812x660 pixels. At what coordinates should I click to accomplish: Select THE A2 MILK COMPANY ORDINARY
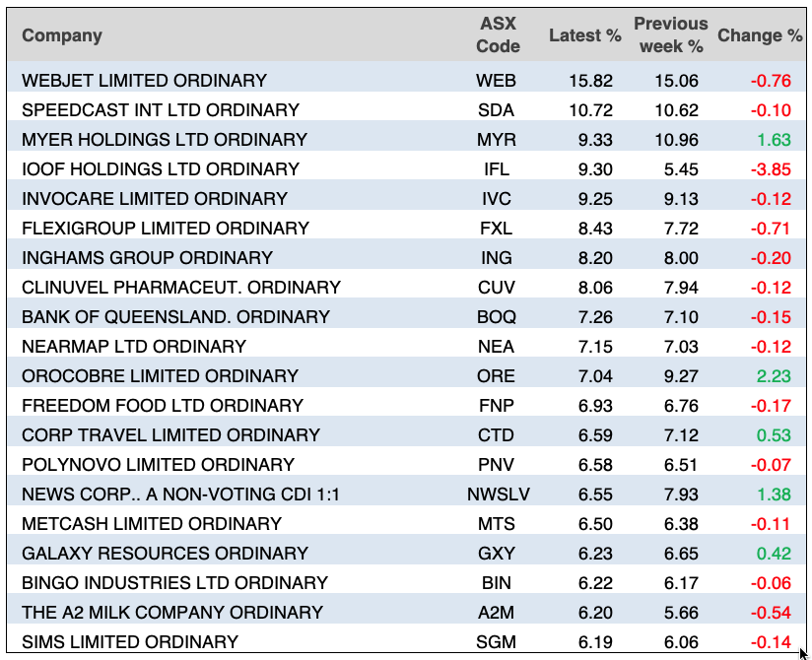click(172, 612)
